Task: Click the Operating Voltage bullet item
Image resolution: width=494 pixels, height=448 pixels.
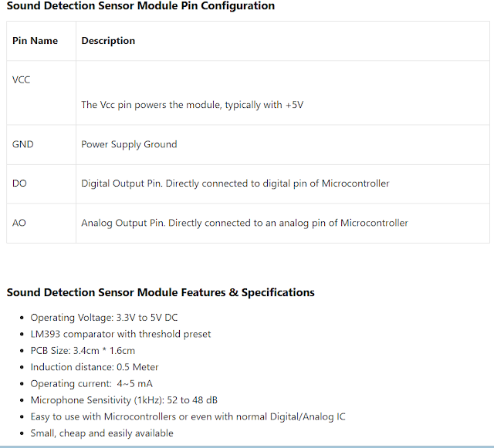Action: [104, 318]
